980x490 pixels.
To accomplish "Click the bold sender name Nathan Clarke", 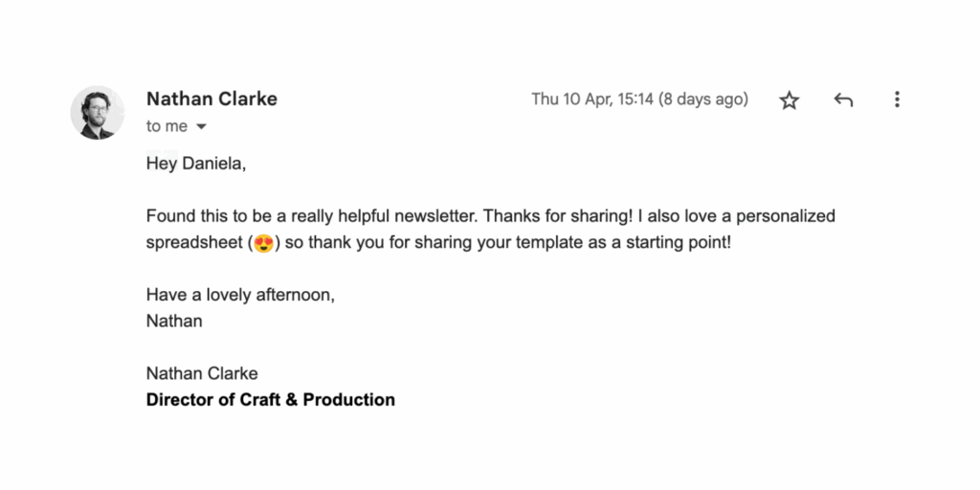I will pos(212,99).
